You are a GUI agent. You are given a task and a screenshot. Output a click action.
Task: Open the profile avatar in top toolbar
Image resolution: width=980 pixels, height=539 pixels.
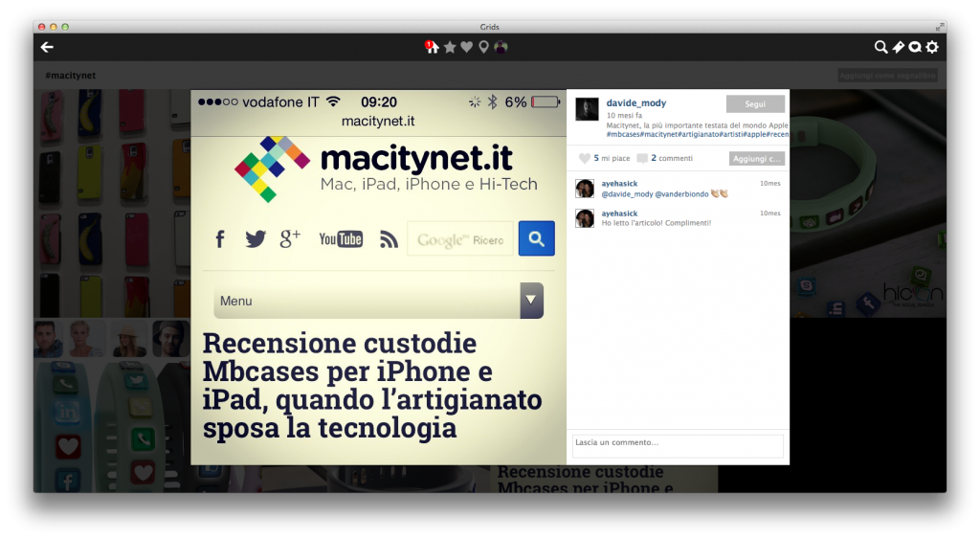[501, 47]
